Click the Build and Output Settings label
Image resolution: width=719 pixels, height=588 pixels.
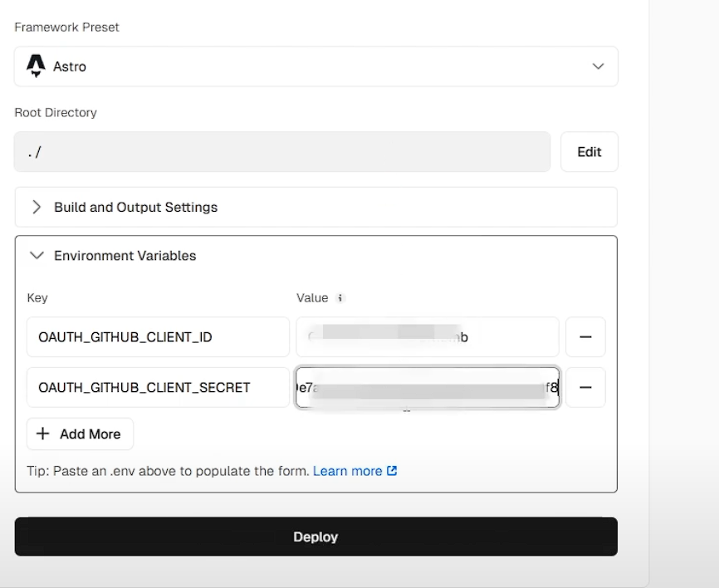[x=135, y=208]
